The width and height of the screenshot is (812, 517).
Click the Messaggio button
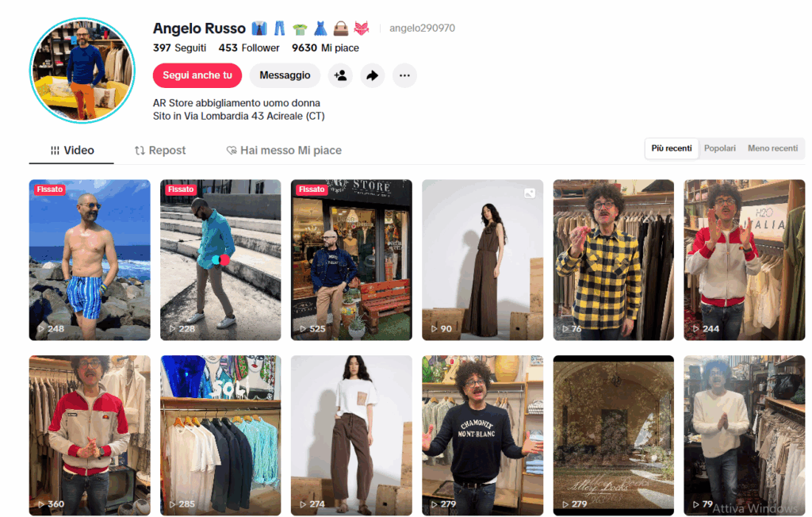[x=285, y=75]
